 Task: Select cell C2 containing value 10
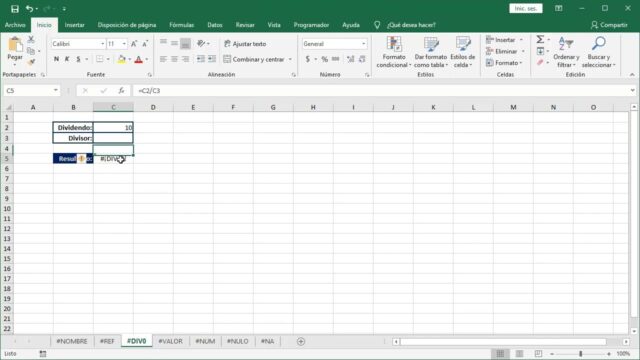click(x=113, y=128)
